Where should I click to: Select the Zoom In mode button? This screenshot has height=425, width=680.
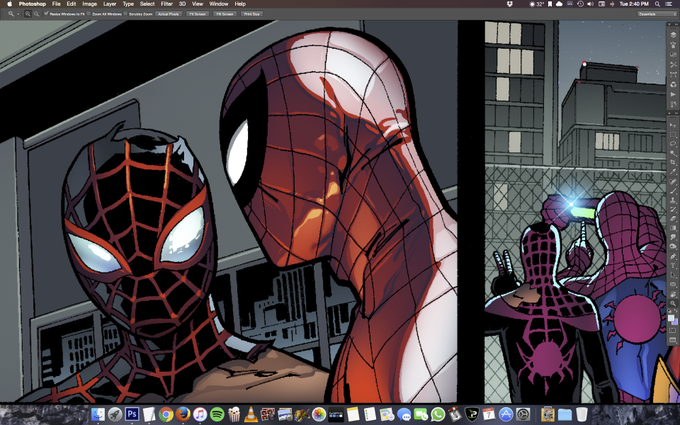point(28,14)
